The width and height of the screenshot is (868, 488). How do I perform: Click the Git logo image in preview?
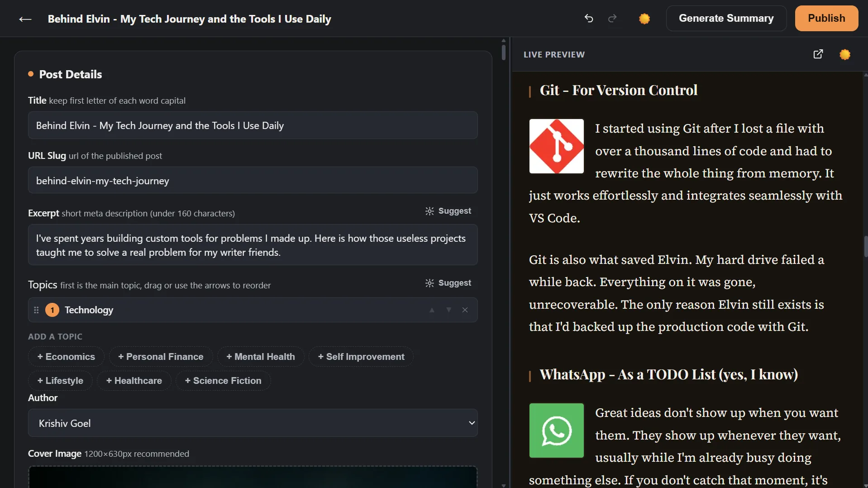pyautogui.click(x=557, y=146)
